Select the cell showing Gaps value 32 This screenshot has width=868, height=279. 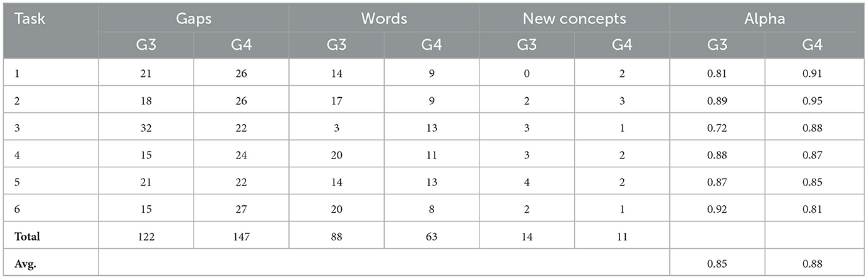pos(146,128)
